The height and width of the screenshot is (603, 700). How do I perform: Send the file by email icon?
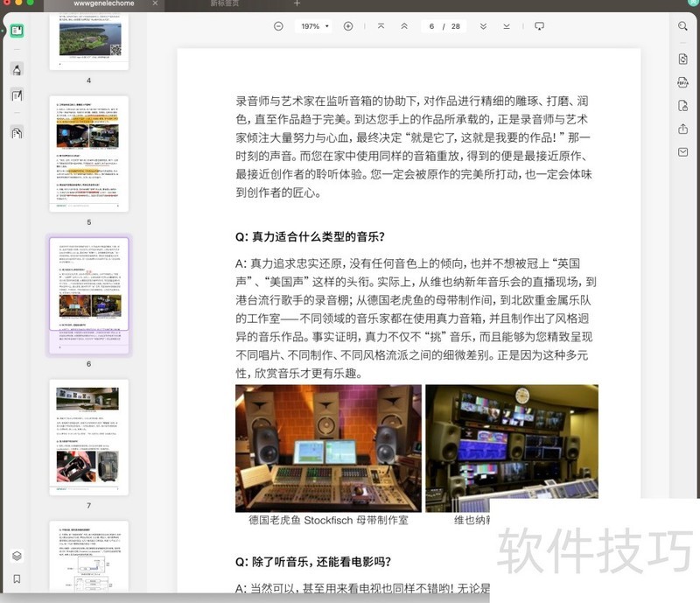click(682, 152)
